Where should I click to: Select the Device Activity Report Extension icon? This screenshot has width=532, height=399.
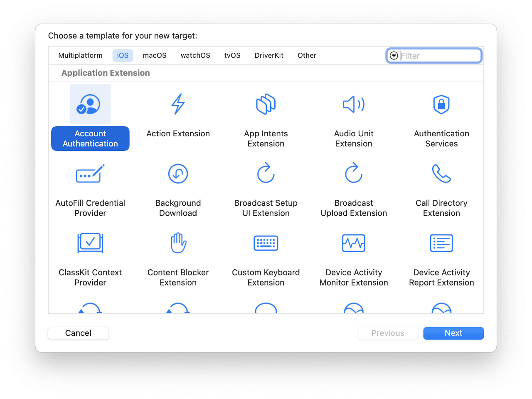(x=441, y=243)
